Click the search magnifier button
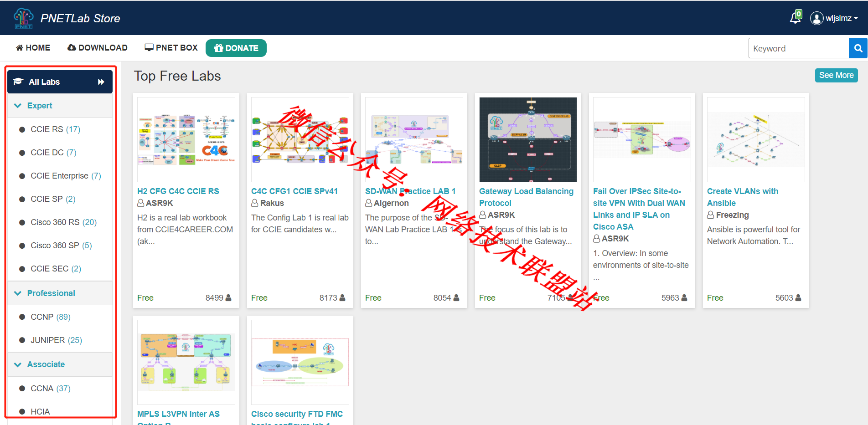868x425 pixels. tap(858, 48)
